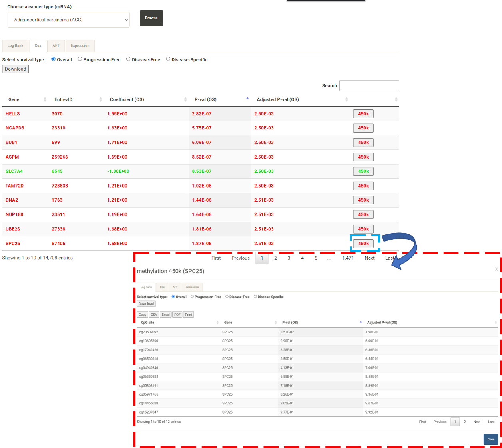The height and width of the screenshot is (448, 502).
Task: Go to page 2 of main table
Action: tap(275, 258)
